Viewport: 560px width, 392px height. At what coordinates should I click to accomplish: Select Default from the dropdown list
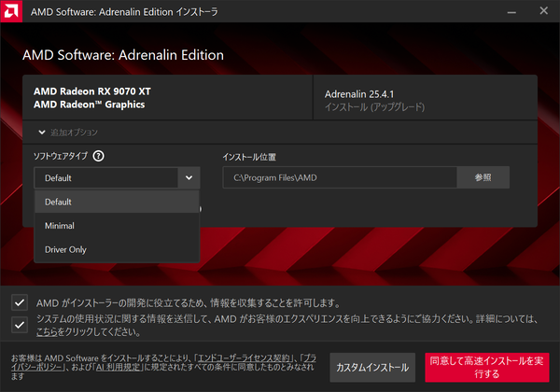pos(117,202)
